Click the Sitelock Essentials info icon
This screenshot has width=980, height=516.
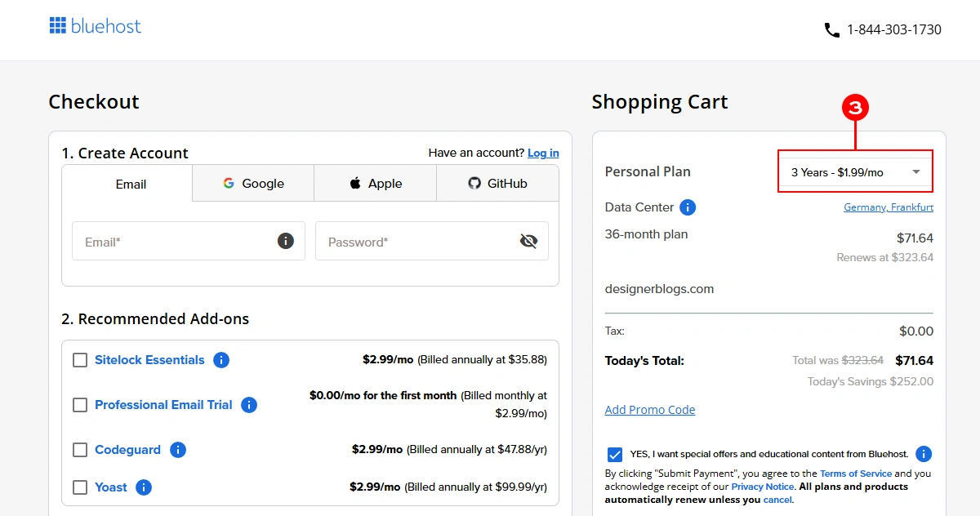click(x=220, y=359)
